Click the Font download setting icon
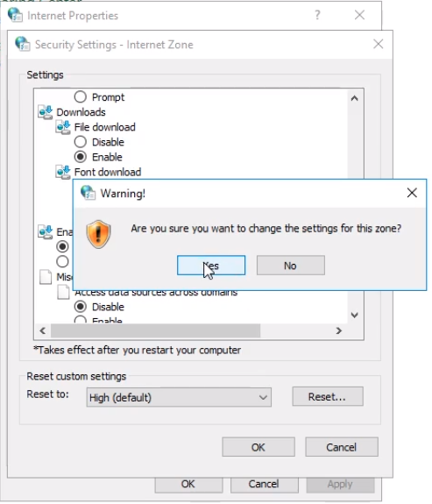Viewport: 432px width, 504px height. tap(63, 172)
